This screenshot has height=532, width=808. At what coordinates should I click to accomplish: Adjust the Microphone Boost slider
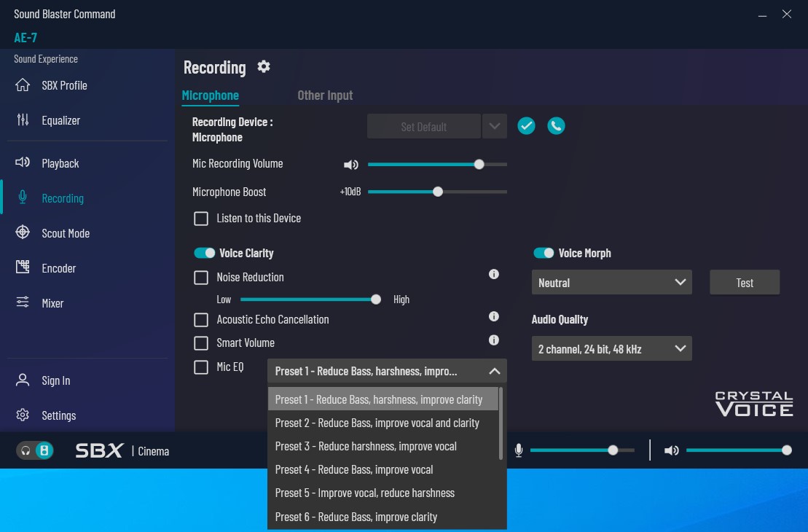437,192
